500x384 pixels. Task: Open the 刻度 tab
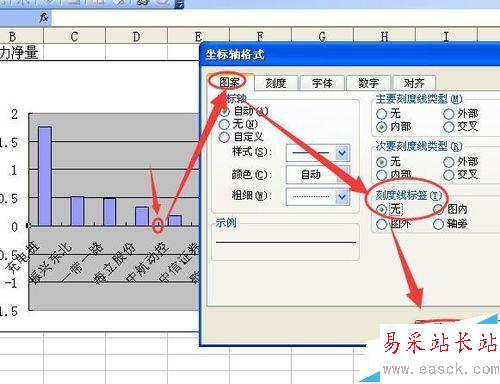tap(276, 83)
